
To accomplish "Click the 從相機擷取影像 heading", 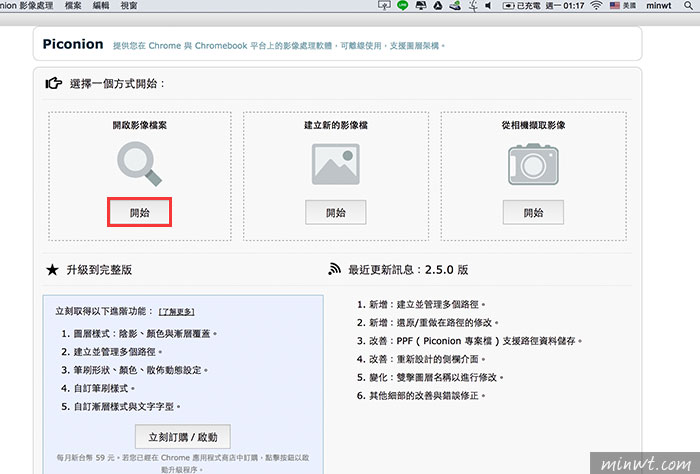I will 533,125.
